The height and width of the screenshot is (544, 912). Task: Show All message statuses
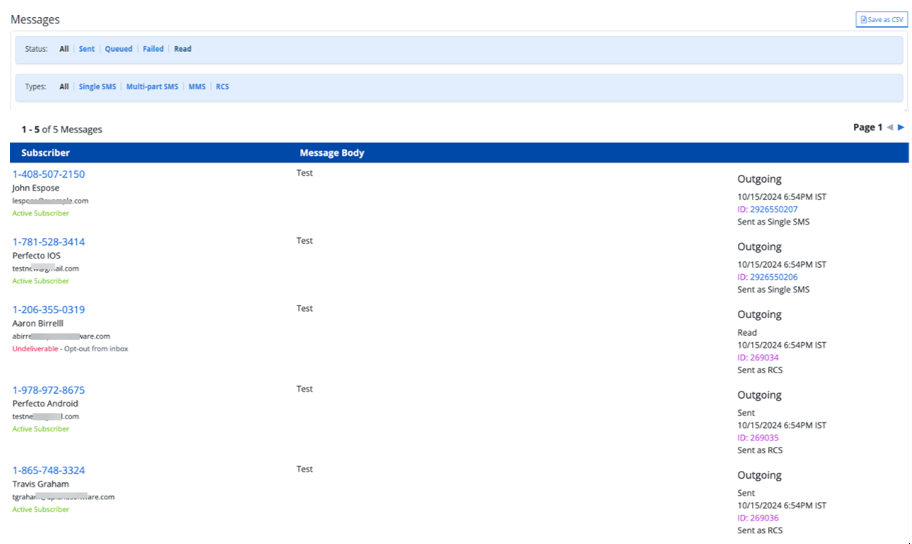(64, 49)
